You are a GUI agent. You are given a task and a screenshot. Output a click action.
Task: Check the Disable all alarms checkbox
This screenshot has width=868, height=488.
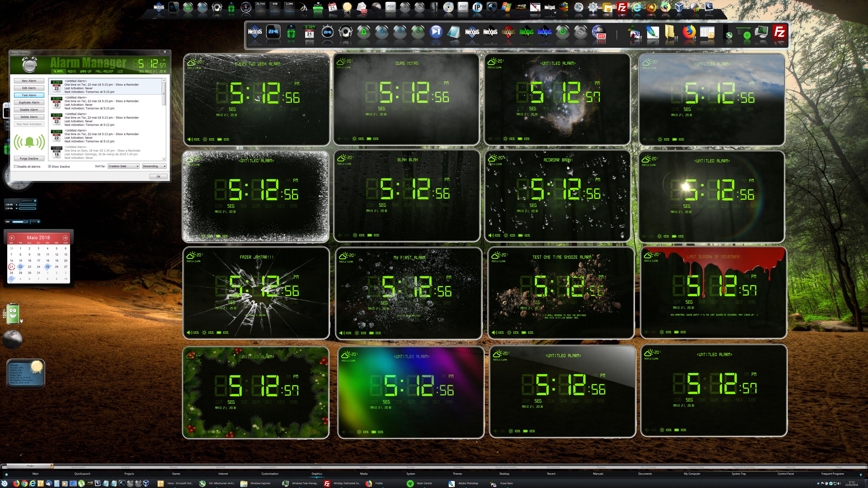[16, 166]
